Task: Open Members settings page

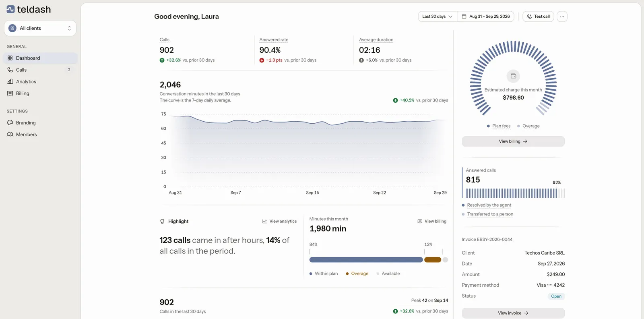Action: point(40,135)
